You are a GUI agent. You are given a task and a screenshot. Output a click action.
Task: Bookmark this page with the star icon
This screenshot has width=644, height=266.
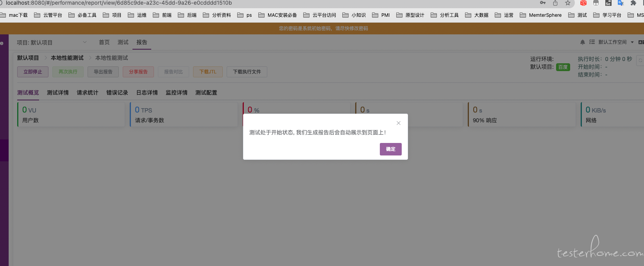[x=568, y=3]
